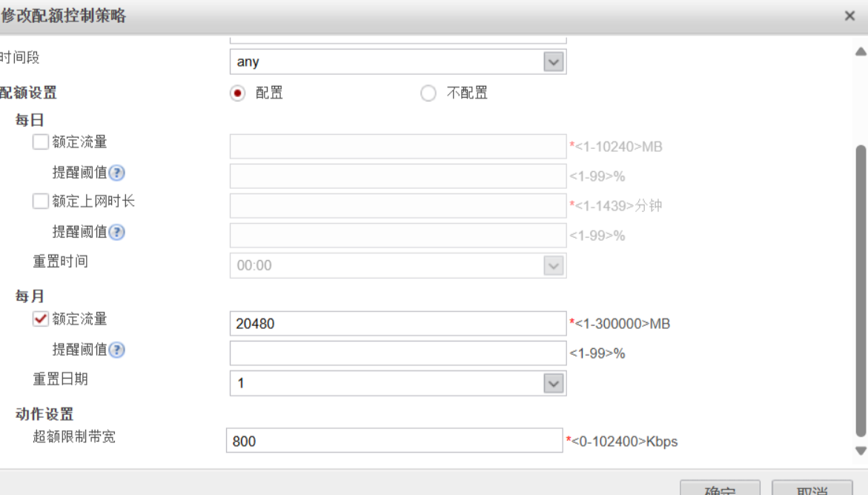Click the monthly 额定流量 field containing 20480
Viewport: 868px width, 495px height.
tap(398, 323)
